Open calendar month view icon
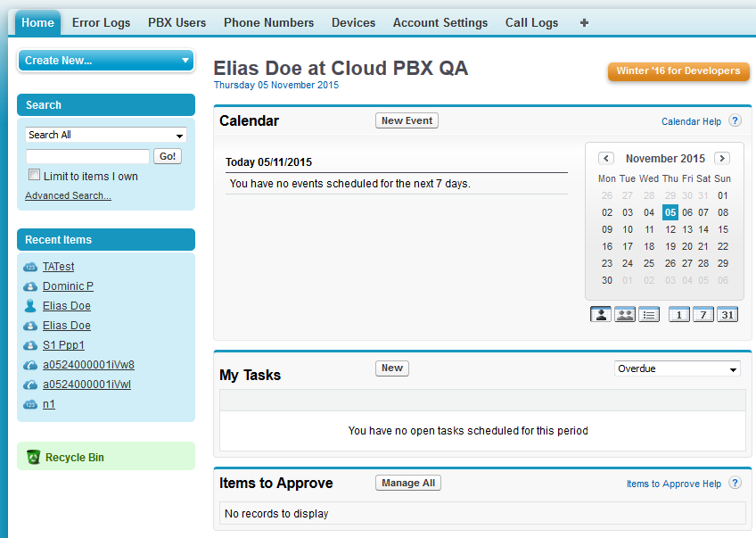Image resolution: width=756 pixels, height=538 pixels. (727, 314)
